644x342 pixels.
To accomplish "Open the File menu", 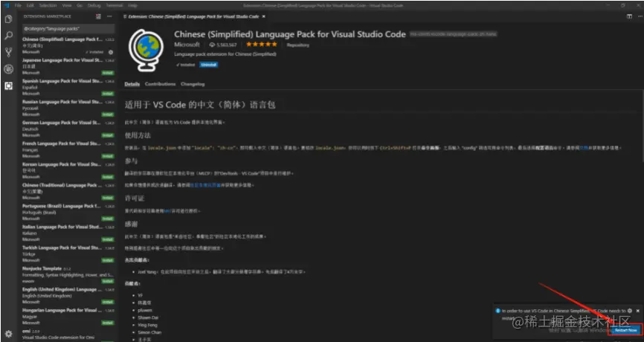I will click(18, 5).
